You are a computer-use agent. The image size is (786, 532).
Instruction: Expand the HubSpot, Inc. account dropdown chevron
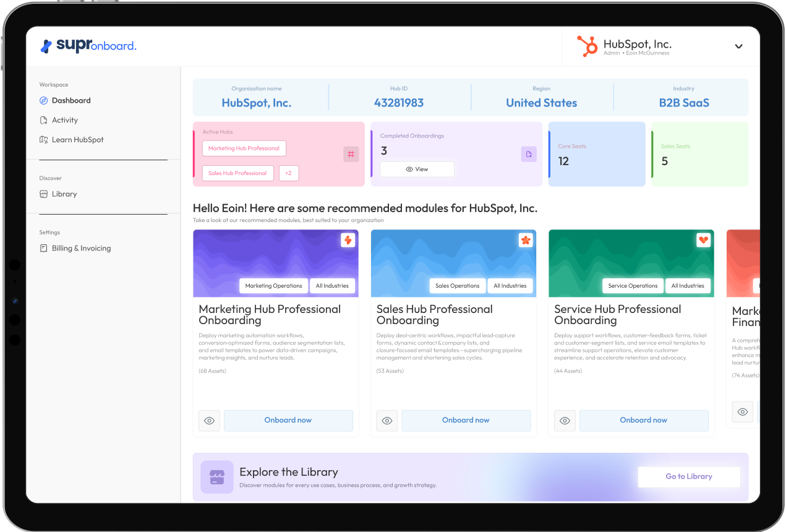pyautogui.click(x=738, y=46)
